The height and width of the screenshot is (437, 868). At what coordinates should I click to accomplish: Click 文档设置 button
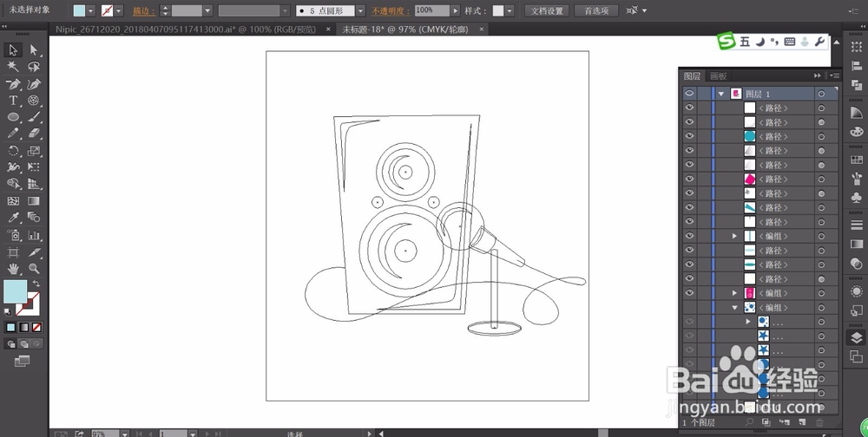coord(546,10)
